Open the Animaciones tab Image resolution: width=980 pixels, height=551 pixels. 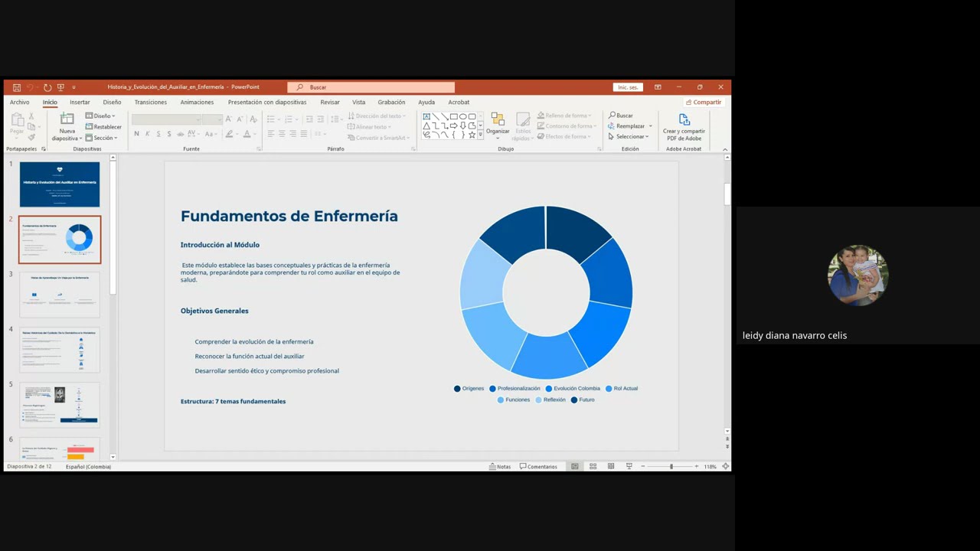pos(197,102)
